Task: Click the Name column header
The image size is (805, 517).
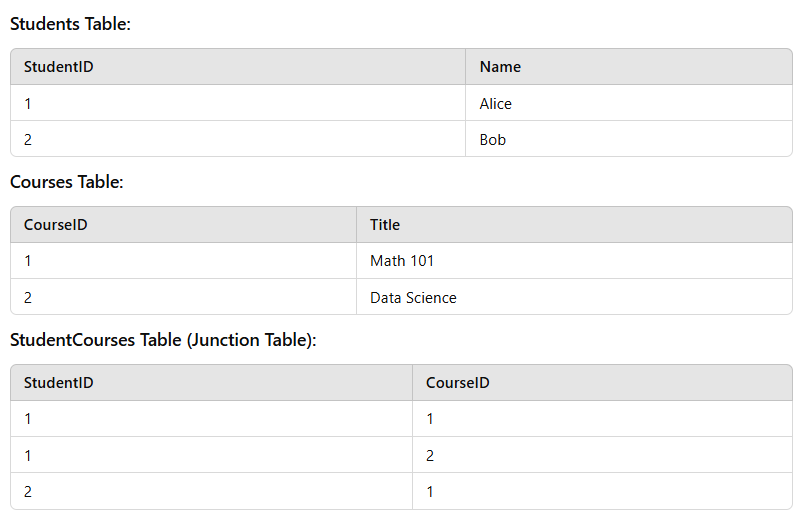Action: pyautogui.click(x=629, y=67)
